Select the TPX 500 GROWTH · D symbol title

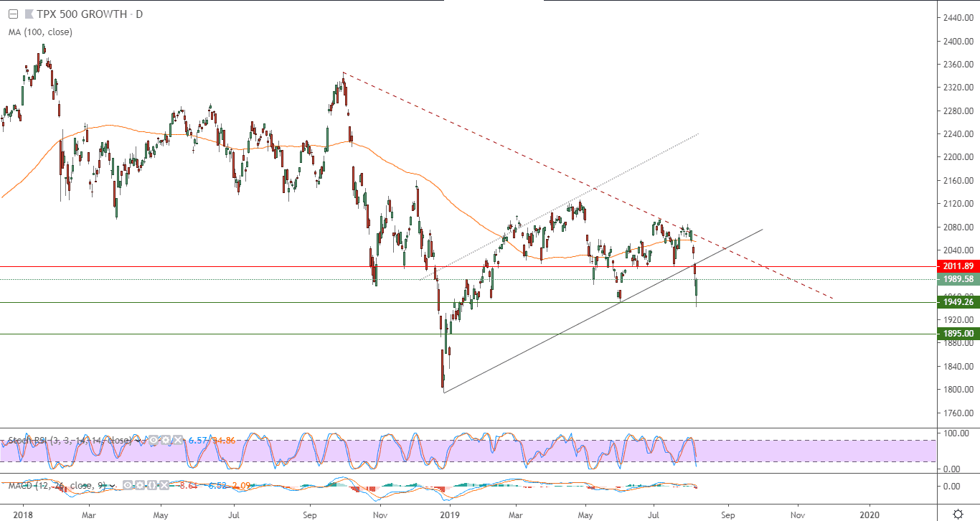pyautogui.click(x=90, y=14)
